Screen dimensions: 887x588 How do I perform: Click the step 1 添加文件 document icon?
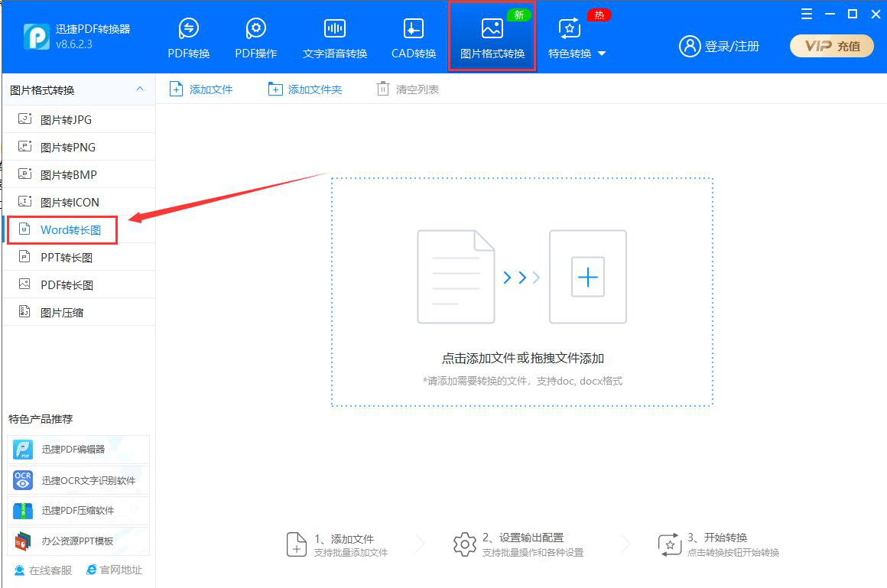(297, 544)
